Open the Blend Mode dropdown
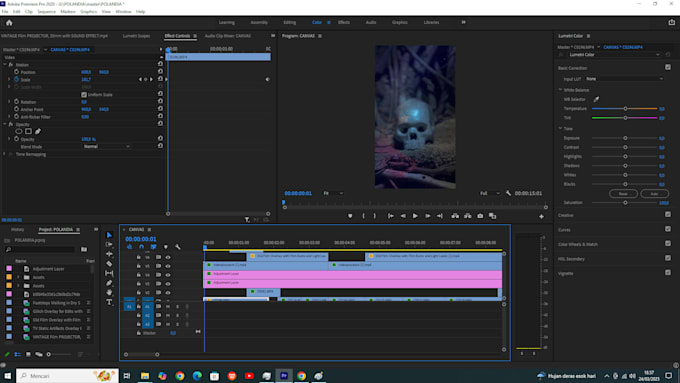 106,147
